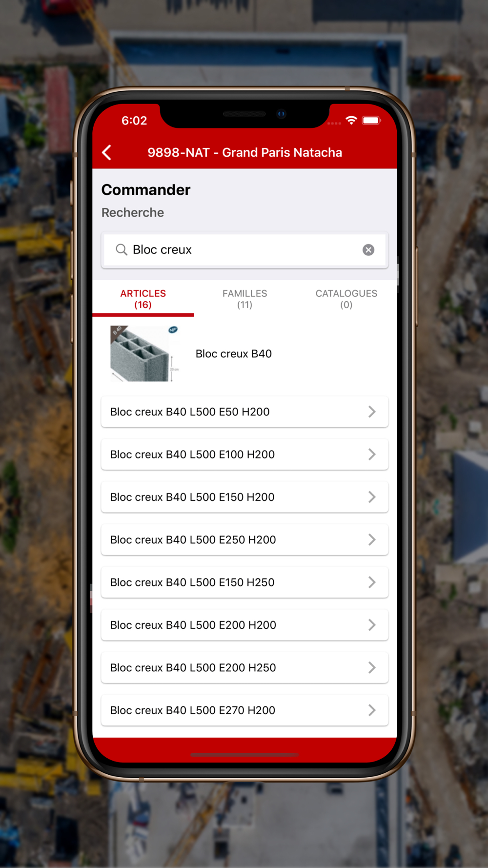488x868 pixels.
Task: Click the Wi-Fi status icon
Action: (x=351, y=120)
